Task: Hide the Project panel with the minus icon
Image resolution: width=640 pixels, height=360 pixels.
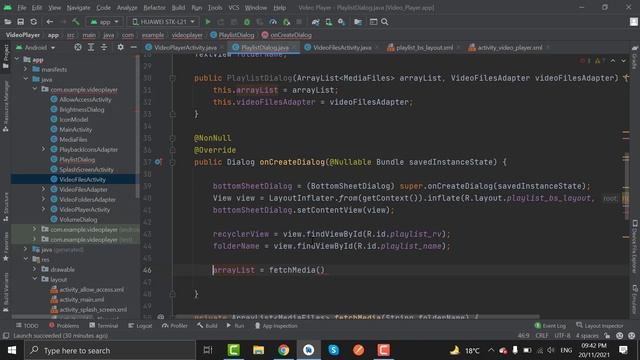Action: [133, 47]
